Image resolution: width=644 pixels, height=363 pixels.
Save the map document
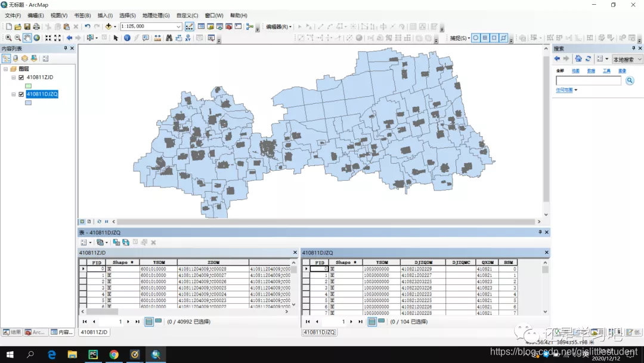[x=27, y=27]
